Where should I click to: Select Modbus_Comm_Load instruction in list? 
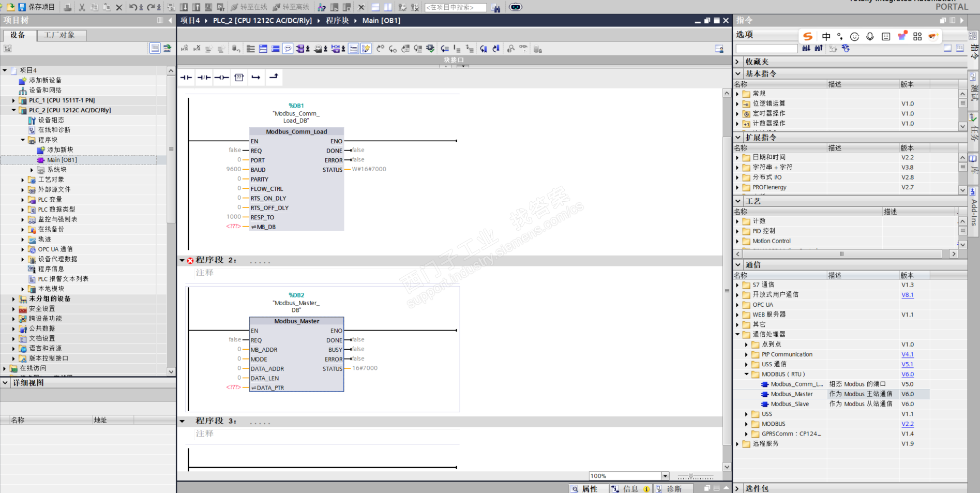(796, 384)
